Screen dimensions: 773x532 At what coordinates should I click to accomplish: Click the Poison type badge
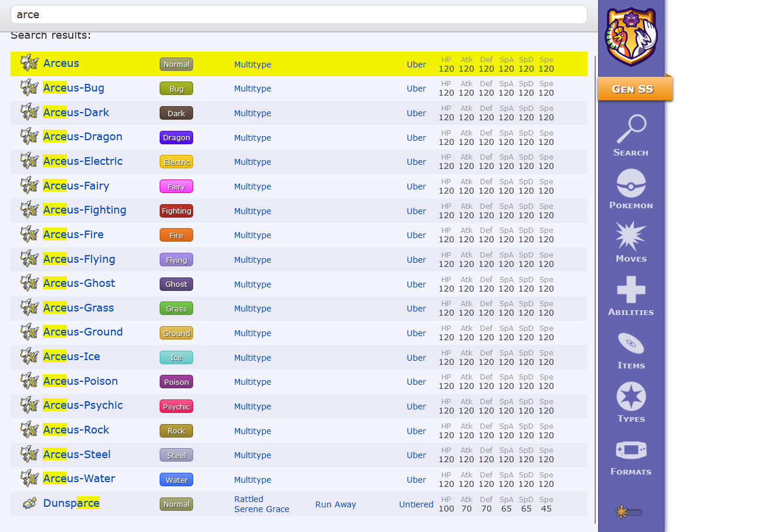pyautogui.click(x=176, y=382)
